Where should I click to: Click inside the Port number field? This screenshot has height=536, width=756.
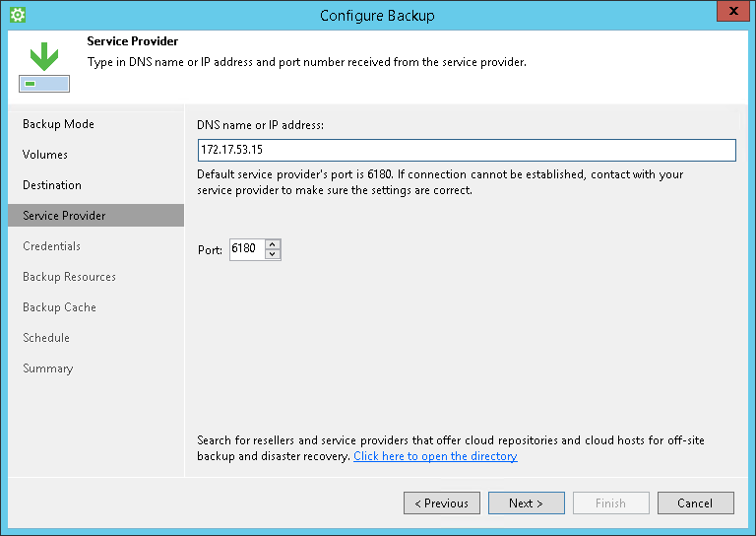click(246, 249)
